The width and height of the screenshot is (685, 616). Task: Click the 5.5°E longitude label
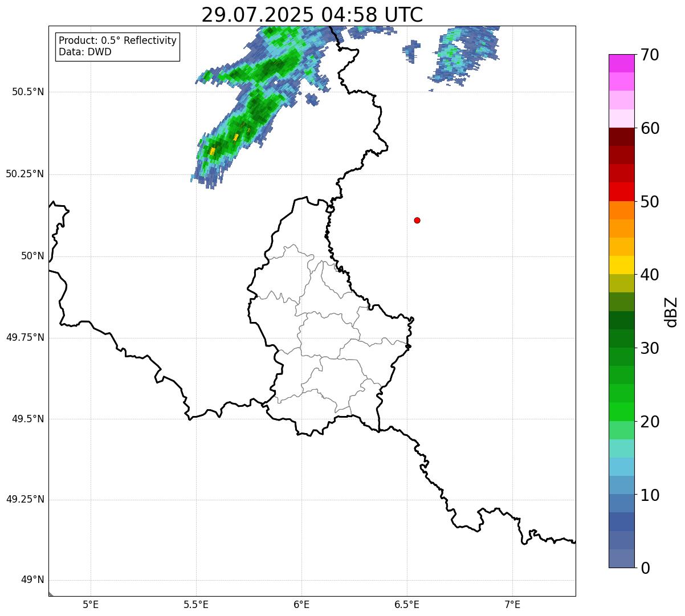point(196,604)
